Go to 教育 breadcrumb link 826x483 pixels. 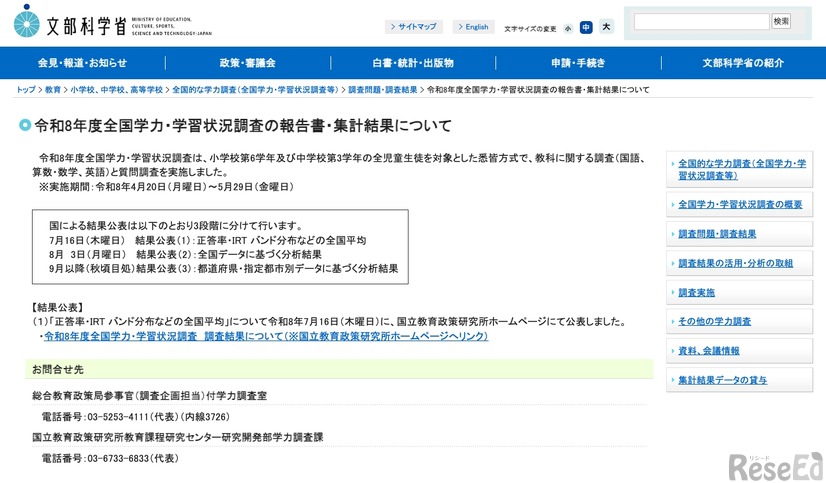point(53,90)
